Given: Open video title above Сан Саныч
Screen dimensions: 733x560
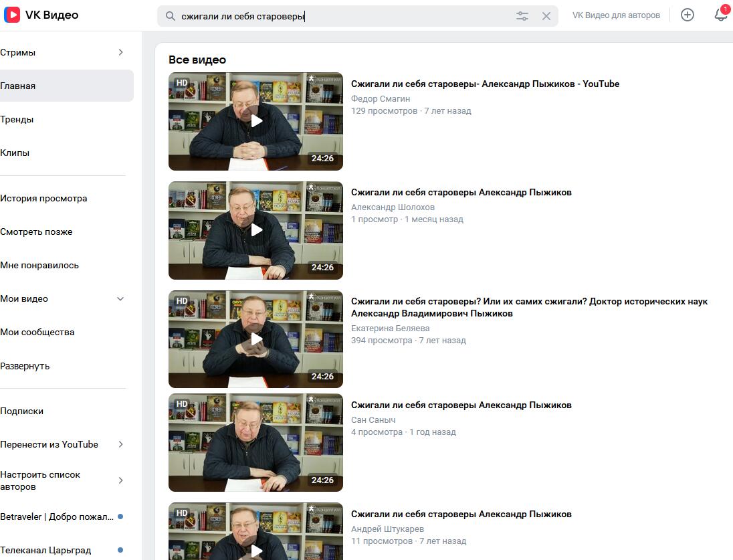Looking at the screenshot, I should pyautogui.click(x=461, y=405).
